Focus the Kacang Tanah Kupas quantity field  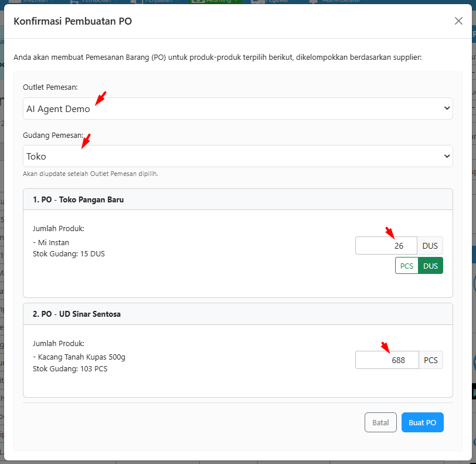click(387, 360)
